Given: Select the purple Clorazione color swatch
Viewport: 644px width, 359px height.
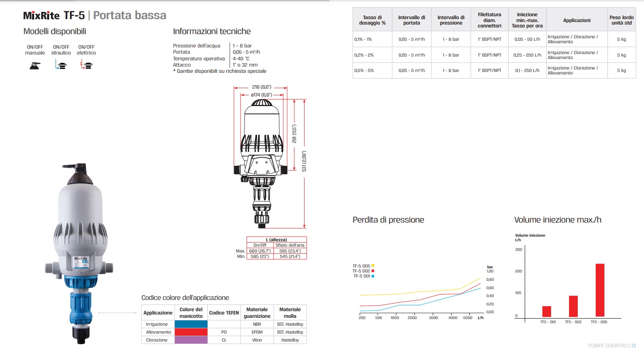Looking at the screenshot, I should (191, 340).
